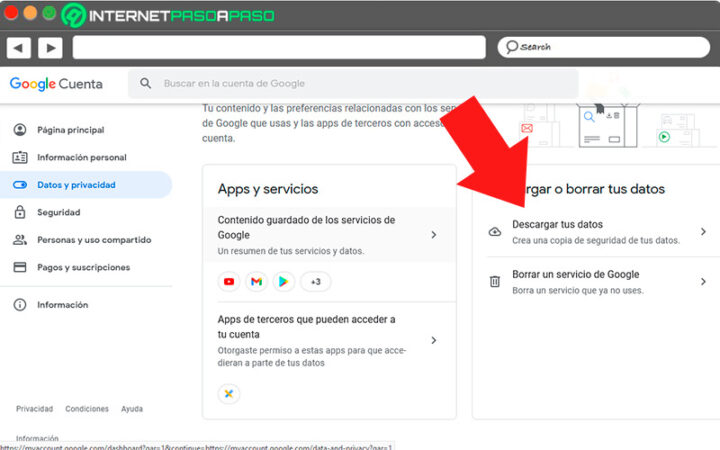Click the magnifier icon in account search

click(146, 84)
